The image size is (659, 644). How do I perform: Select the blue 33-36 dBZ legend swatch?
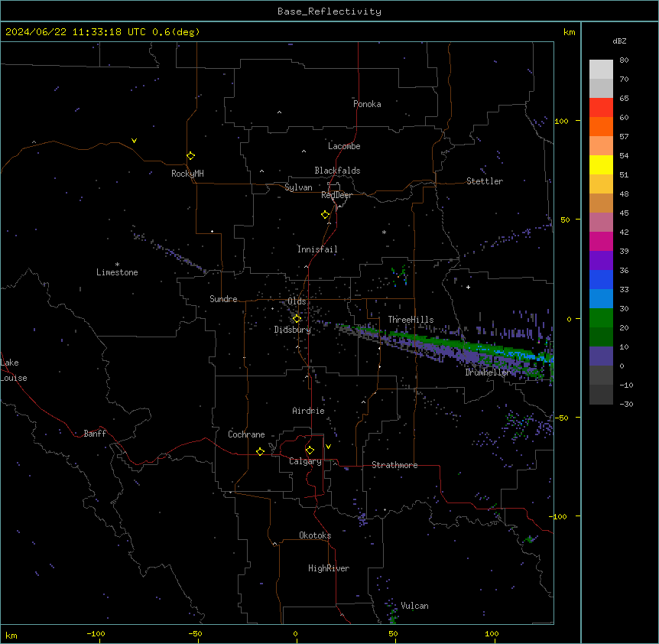pos(601,279)
